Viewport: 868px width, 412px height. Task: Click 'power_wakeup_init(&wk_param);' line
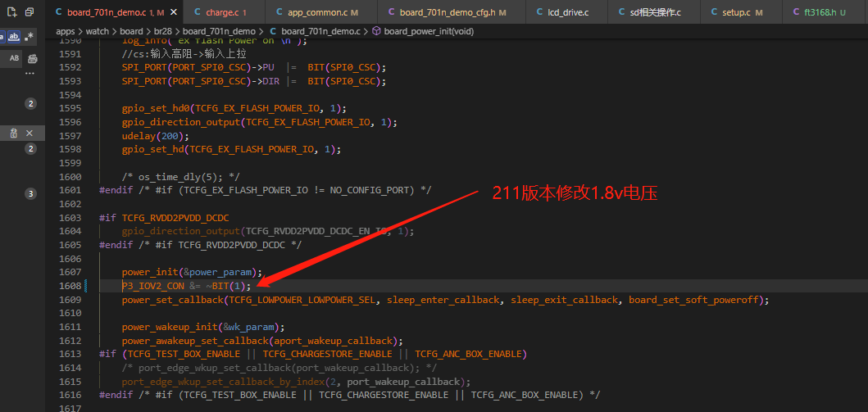203,327
